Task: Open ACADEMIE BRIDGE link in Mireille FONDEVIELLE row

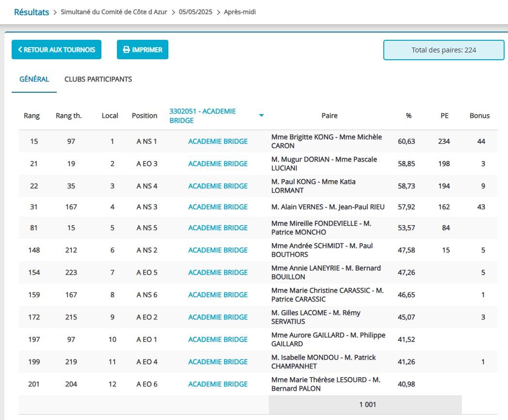Action: tap(218, 228)
